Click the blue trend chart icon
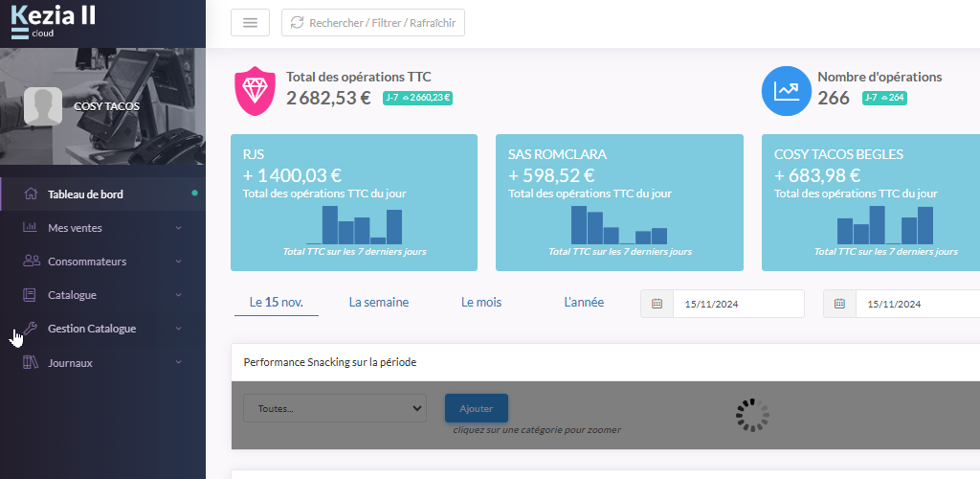The width and height of the screenshot is (980, 479). pos(787,91)
